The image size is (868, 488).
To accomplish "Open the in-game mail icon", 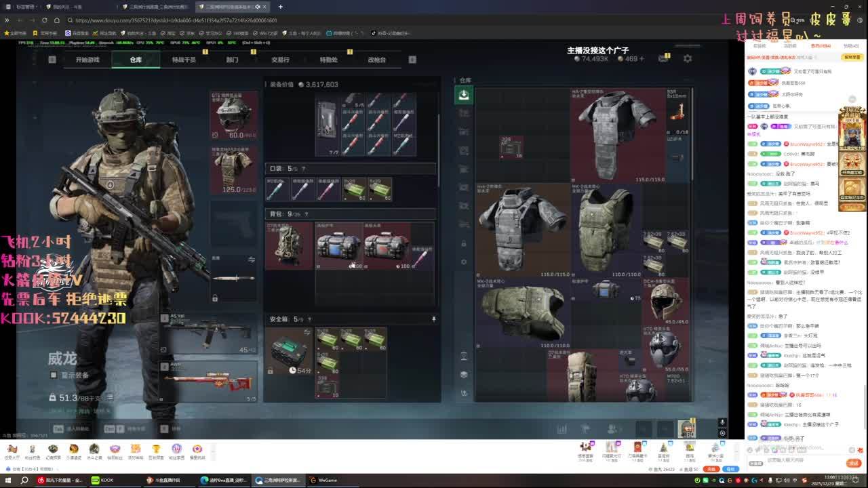I will [663, 59].
